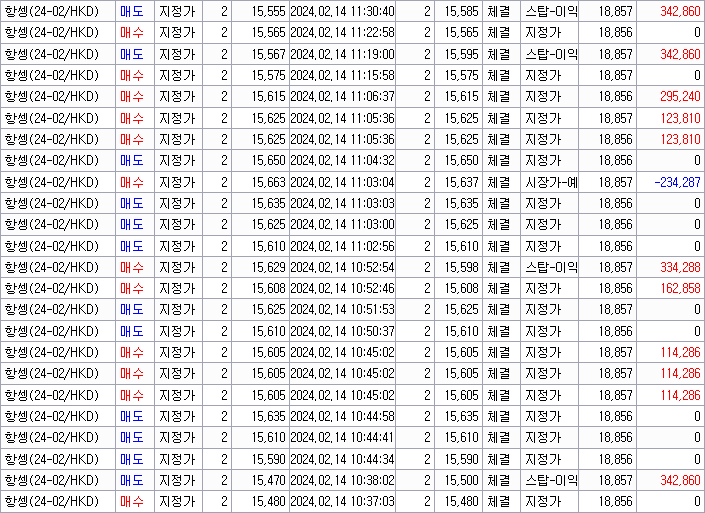Select the timestamp 2024.02.14 11:03:04
This screenshot has width=705, height=513.
point(342,182)
